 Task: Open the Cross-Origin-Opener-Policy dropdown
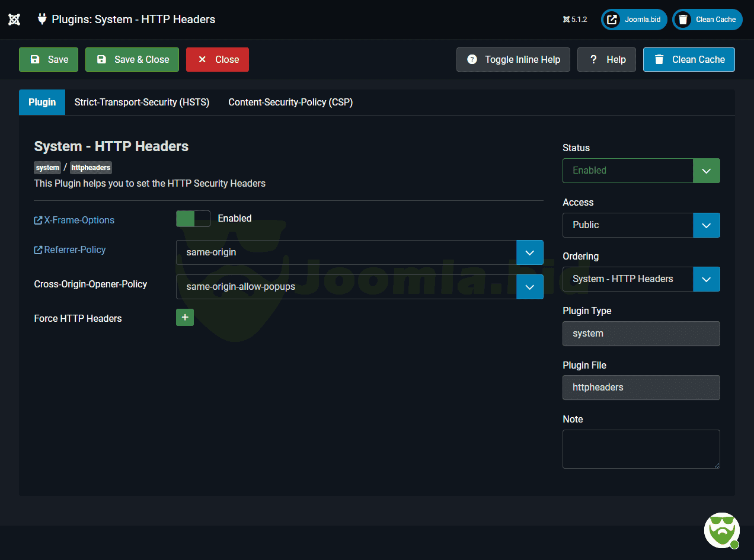point(359,287)
